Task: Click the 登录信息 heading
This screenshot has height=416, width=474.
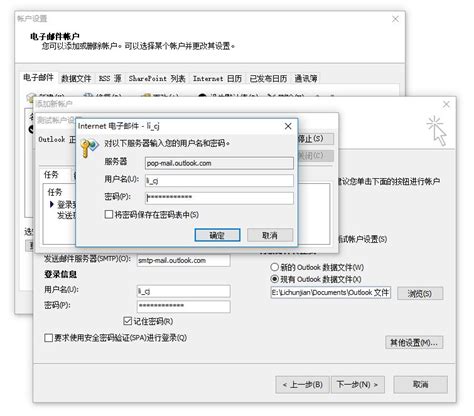Action: point(60,274)
